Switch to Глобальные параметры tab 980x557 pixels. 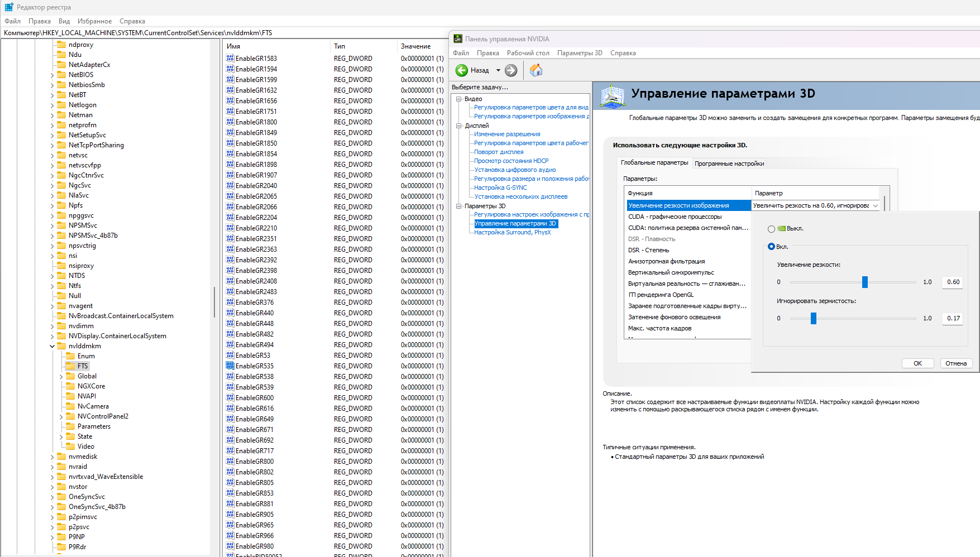654,162
